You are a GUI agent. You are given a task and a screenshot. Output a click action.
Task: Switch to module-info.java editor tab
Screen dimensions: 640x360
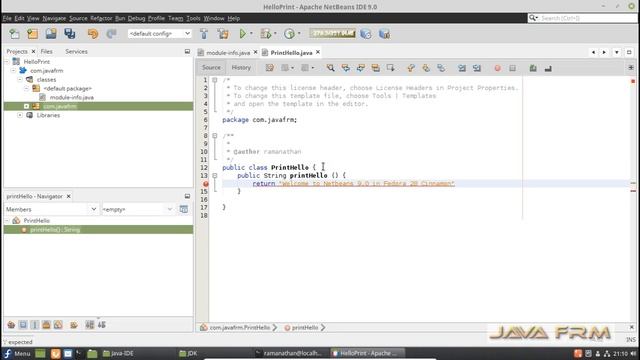228,53
